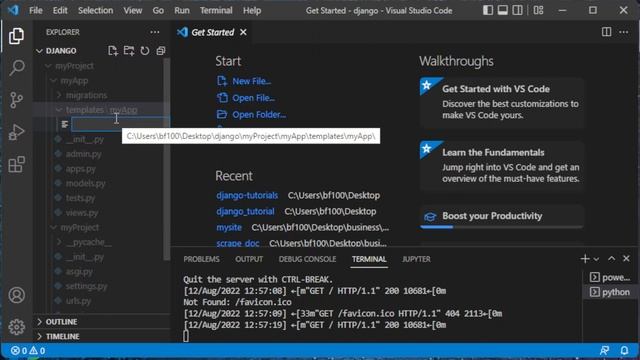Refresh the Explorer file tree

coord(145,51)
